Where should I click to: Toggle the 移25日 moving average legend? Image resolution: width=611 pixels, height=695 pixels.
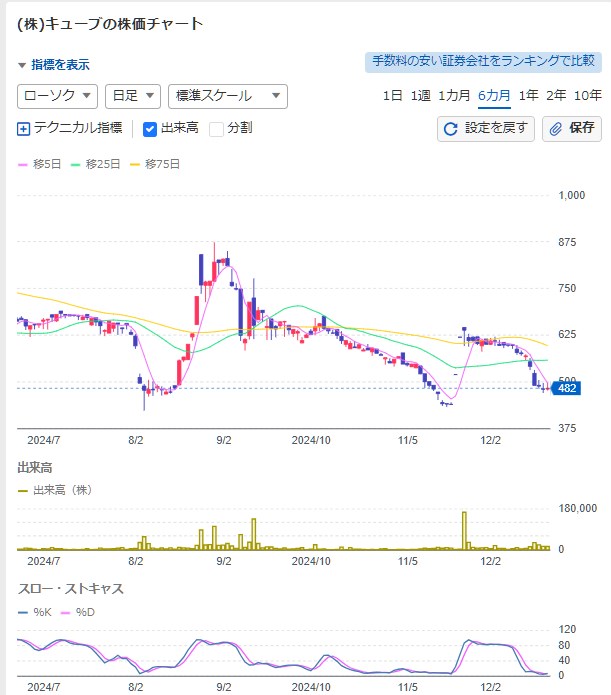95,164
